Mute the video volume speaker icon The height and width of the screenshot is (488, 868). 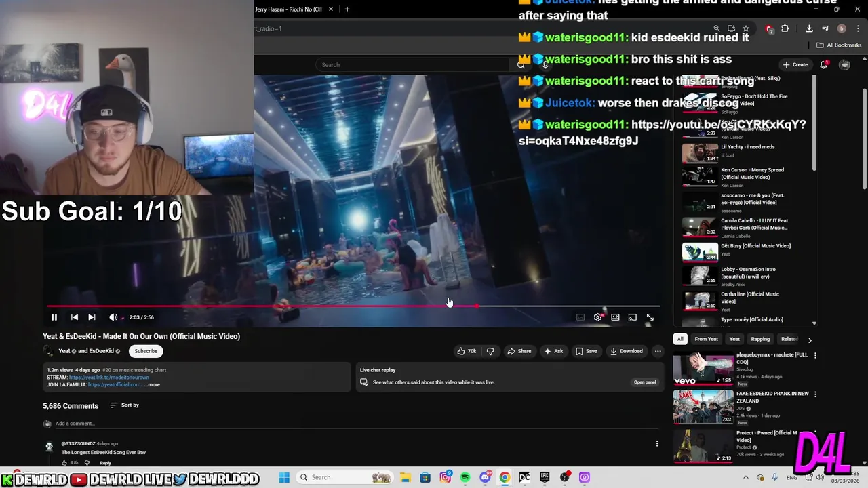[x=113, y=317]
